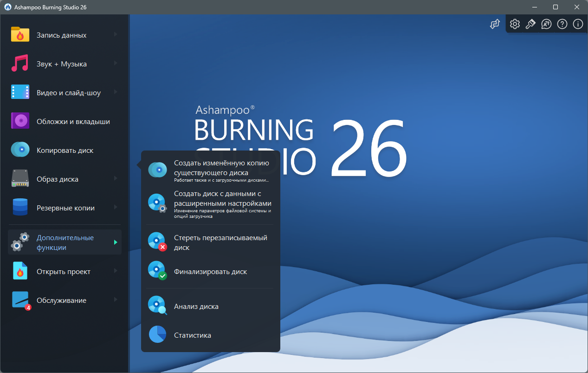Click the Резервные копии sidebar entry
Screen dimensions: 588x373
(x=65, y=208)
